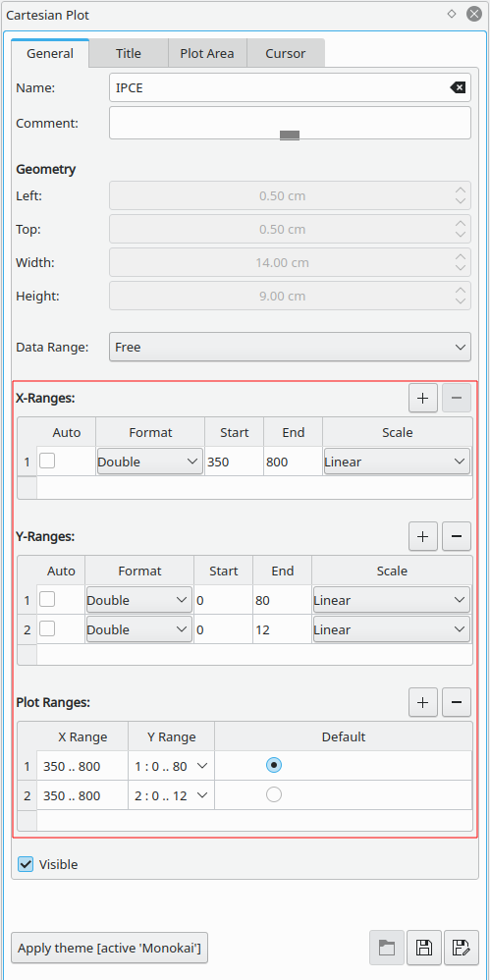
Task: Remove X-Range using the minus button
Action: (x=457, y=398)
